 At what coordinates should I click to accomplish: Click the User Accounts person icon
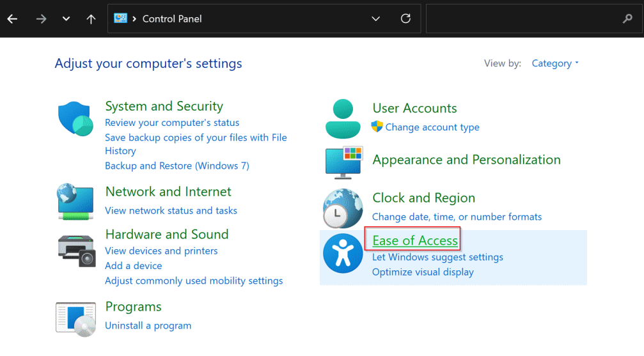(x=343, y=119)
